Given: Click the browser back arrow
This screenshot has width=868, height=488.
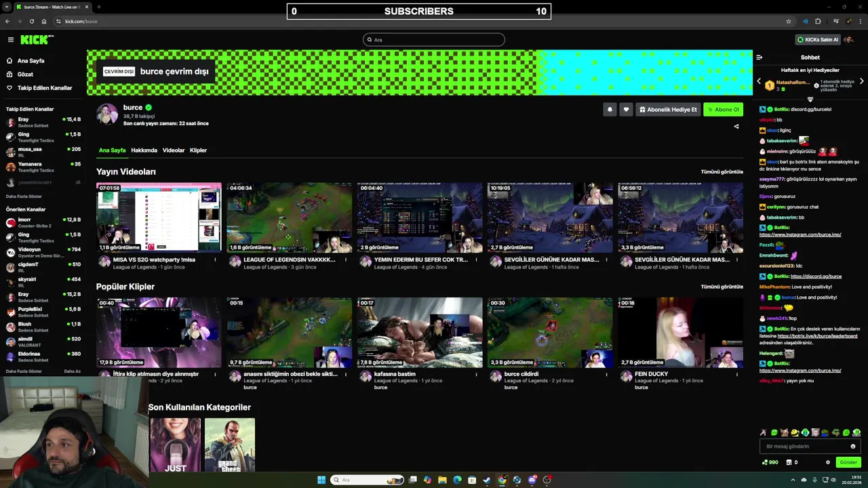Looking at the screenshot, I should tap(7, 21).
